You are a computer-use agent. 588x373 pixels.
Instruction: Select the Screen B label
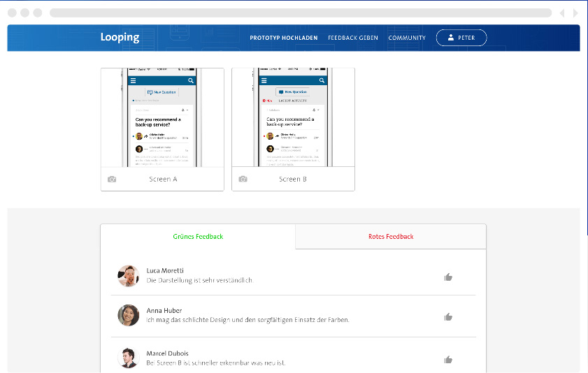point(293,179)
